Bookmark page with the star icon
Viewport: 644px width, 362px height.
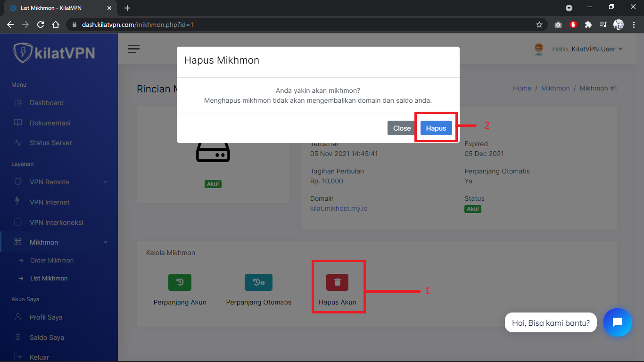point(539,25)
